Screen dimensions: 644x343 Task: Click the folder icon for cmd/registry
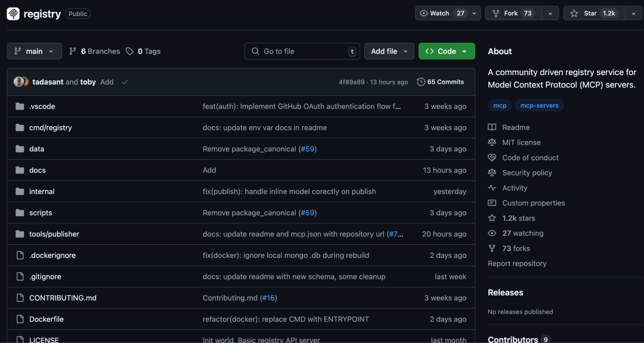pos(20,127)
